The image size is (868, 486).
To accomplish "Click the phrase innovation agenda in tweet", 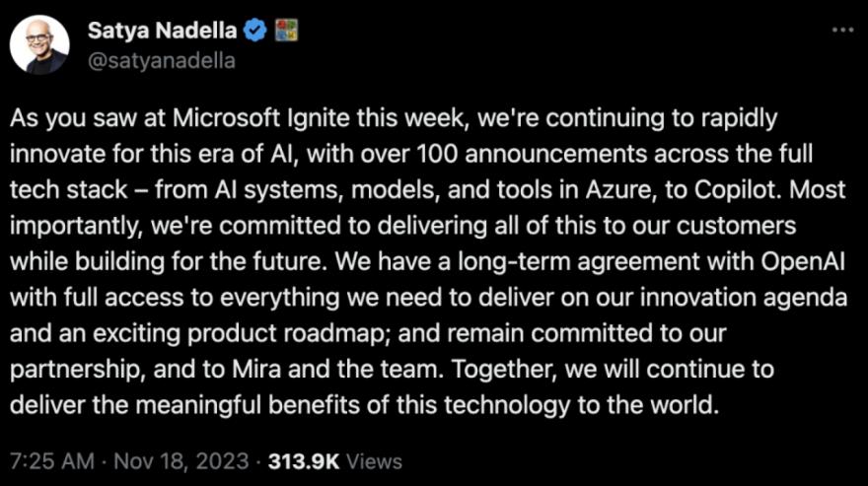I will coord(744,298).
